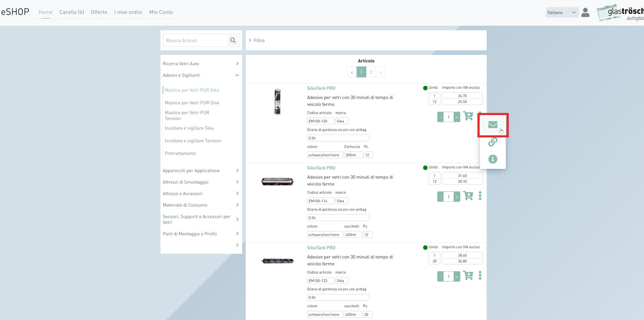
Task: Click the EM100-120 article code field
Action: click(x=321, y=121)
